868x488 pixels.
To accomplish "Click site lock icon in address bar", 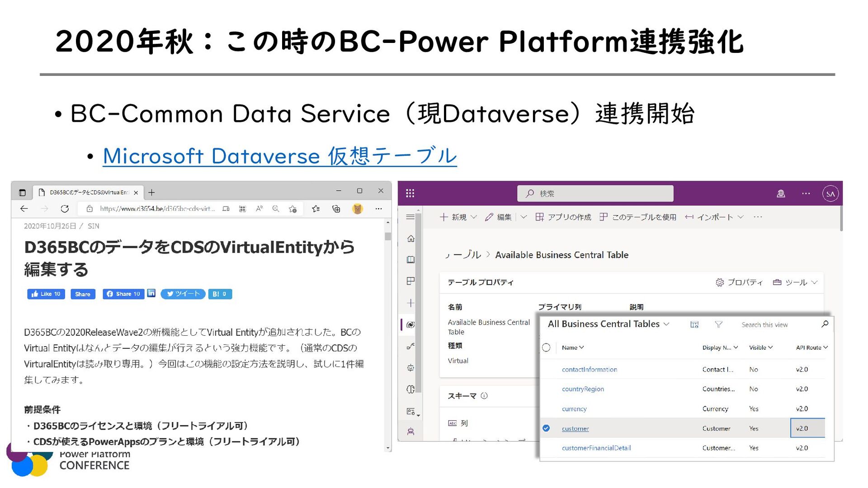I will pyautogui.click(x=90, y=209).
